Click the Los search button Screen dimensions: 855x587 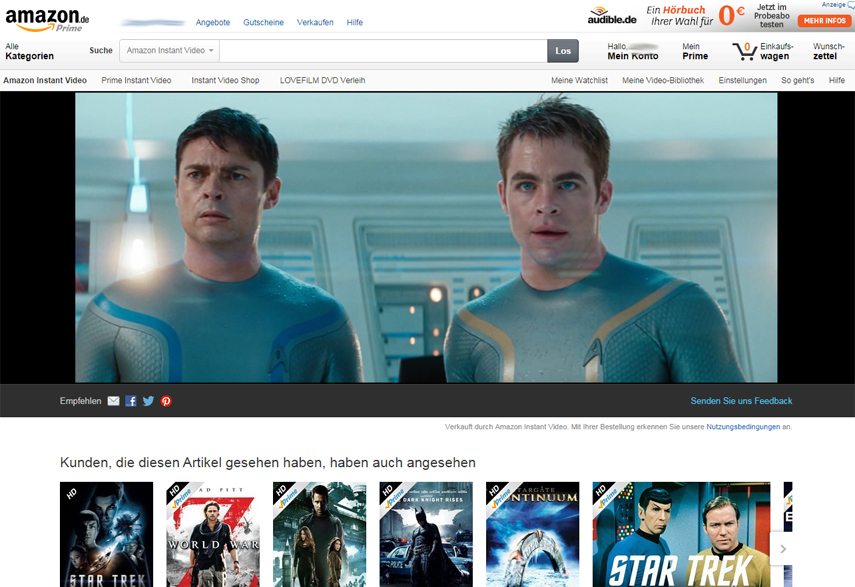[563, 51]
